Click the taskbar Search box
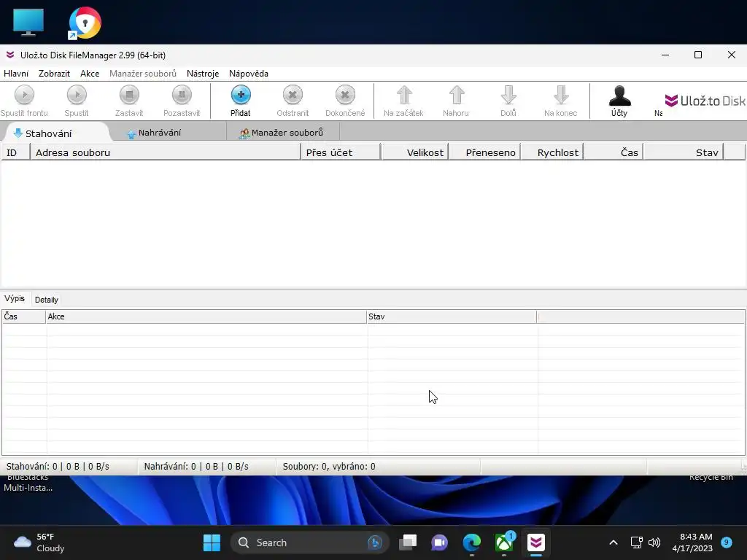This screenshot has width=747, height=560. coord(309,542)
